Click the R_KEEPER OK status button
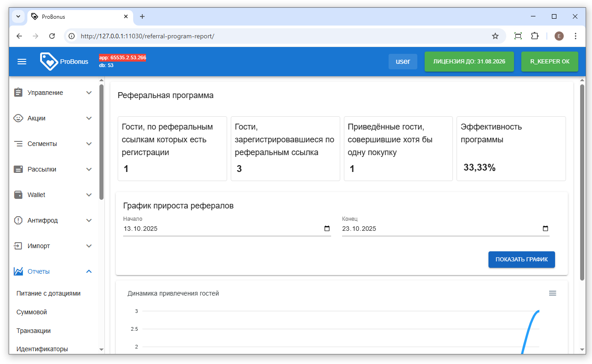 click(549, 62)
